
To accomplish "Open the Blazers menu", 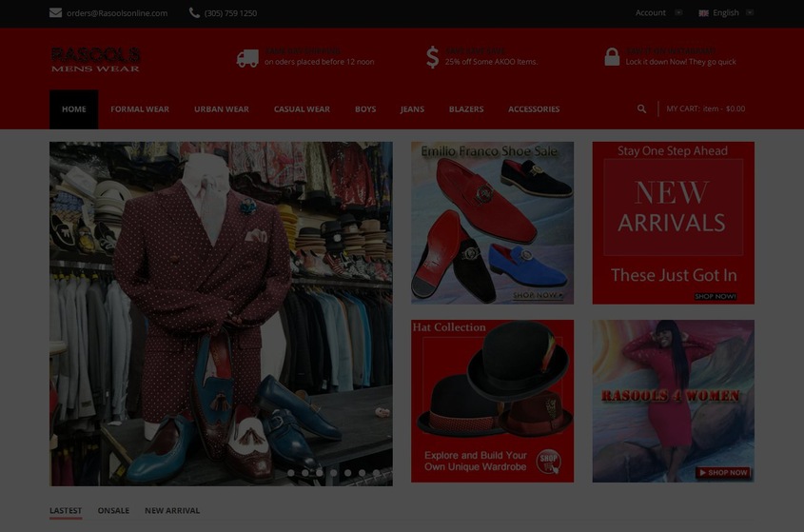I will click(x=466, y=109).
